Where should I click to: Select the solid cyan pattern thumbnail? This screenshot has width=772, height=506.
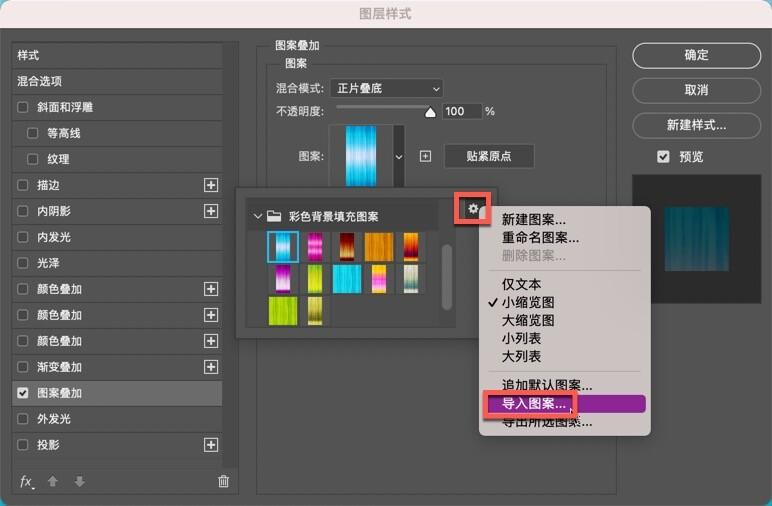[x=347, y=279]
